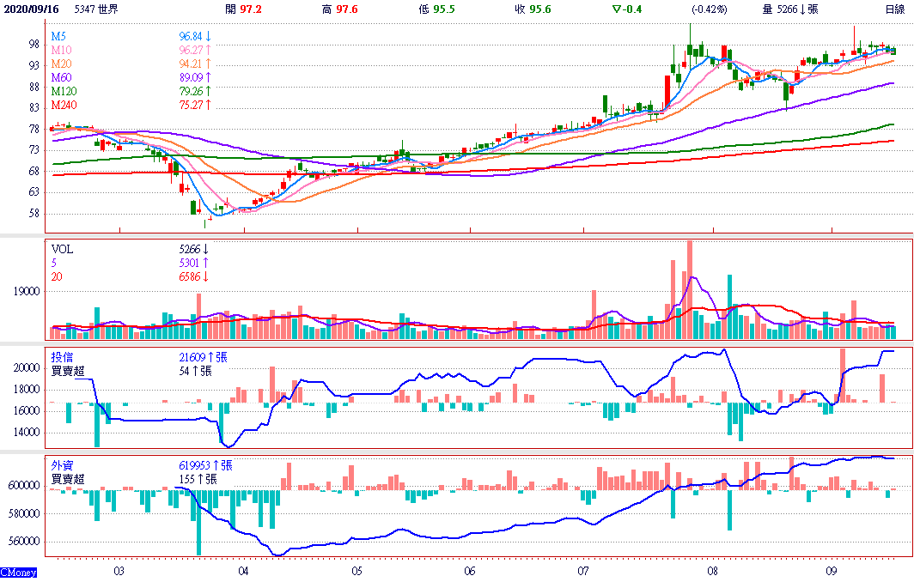Click the M120 moving average legend
914x588 pixels.
[64, 92]
